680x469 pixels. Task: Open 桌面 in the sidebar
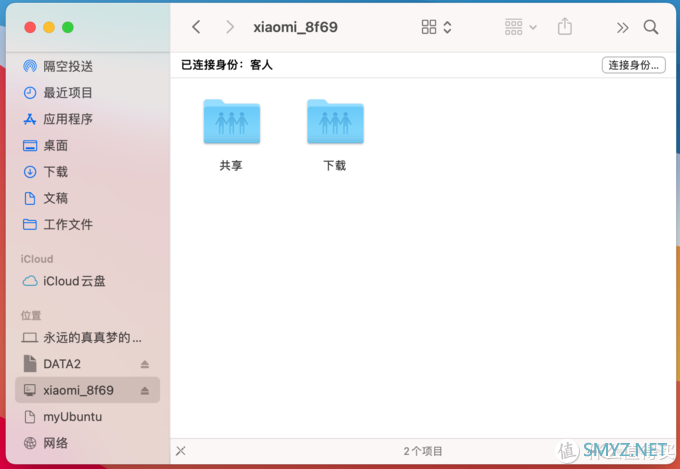pyautogui.click(x=88, y=146)
